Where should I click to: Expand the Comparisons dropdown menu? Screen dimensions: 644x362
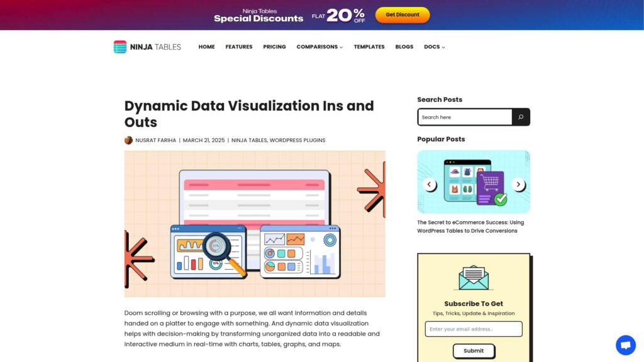pyautogui.click(x=319, y=47)
